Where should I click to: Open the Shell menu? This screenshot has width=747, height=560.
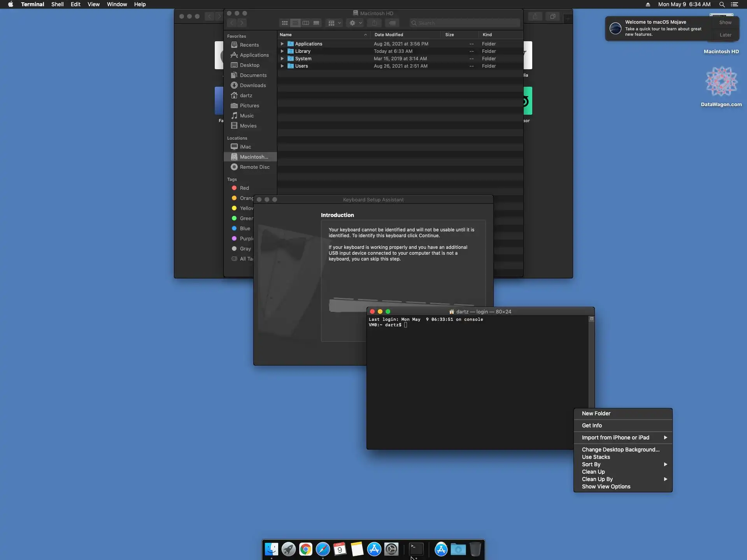click(x=57, y=4)
